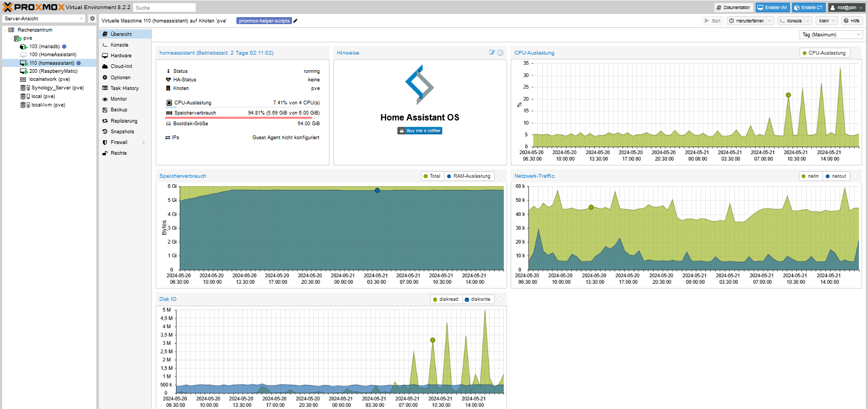Click the Hilfe button
This screenshot has height=409, width=868.
(852, 21)
